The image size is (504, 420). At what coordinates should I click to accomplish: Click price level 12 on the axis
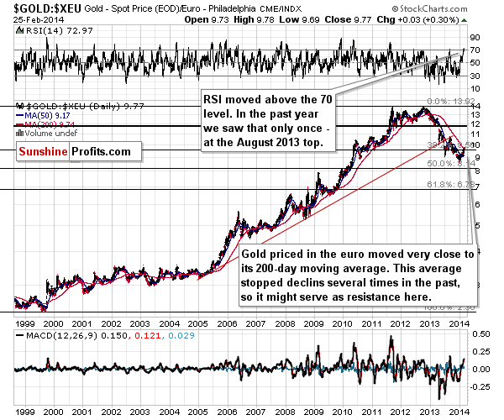pyautogui.click(x=475, y=124)
